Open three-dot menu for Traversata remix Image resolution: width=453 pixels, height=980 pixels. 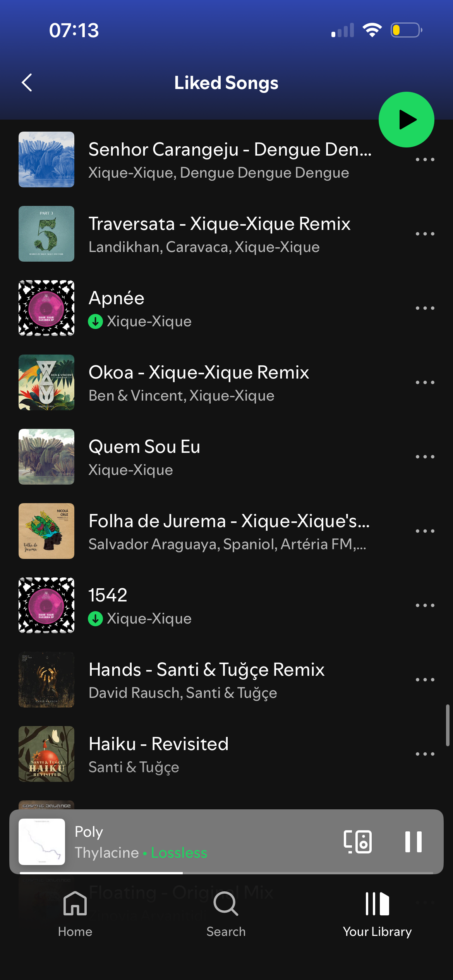point(425,234)
